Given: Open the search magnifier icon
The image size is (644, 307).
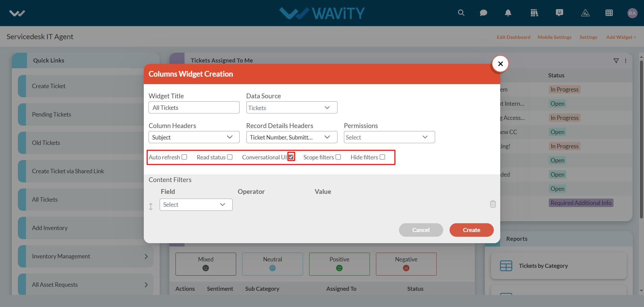Looking at the screenshot, I should pyautogui.click(x=461, y=13).
